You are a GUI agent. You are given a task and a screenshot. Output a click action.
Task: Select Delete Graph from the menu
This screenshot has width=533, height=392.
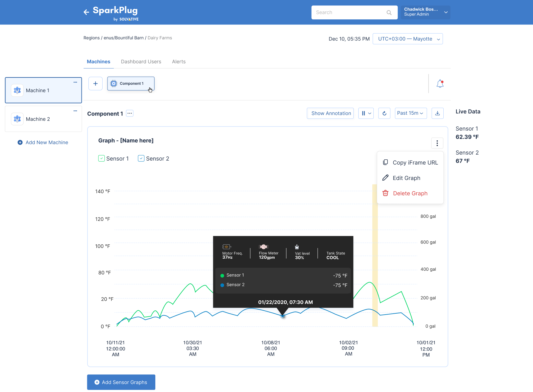click(410, 194)
